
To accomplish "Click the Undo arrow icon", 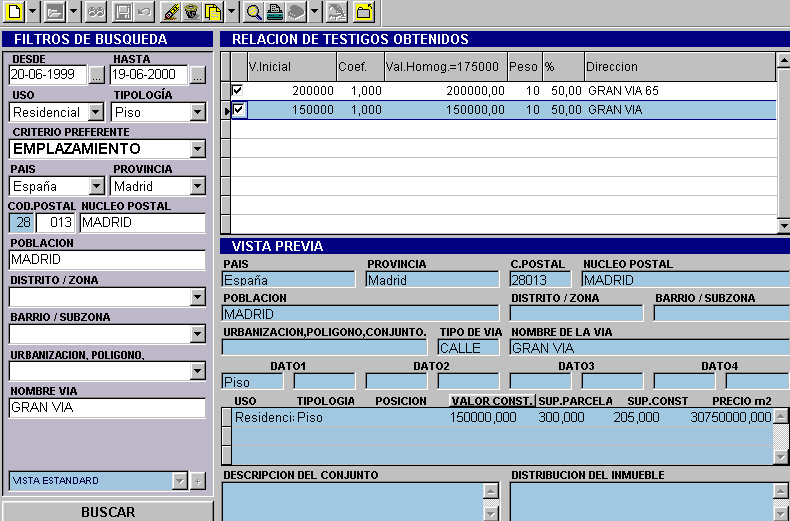I will (x=144, y=12).
